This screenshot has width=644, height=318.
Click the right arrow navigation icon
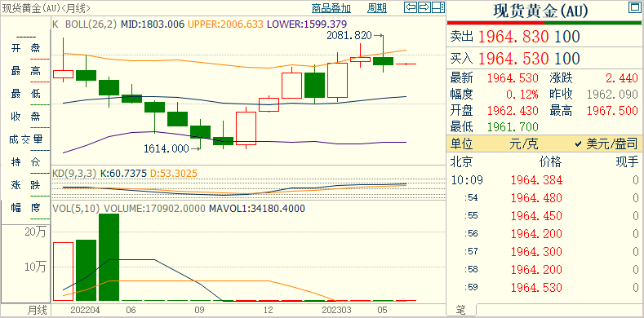click(424, 7)
